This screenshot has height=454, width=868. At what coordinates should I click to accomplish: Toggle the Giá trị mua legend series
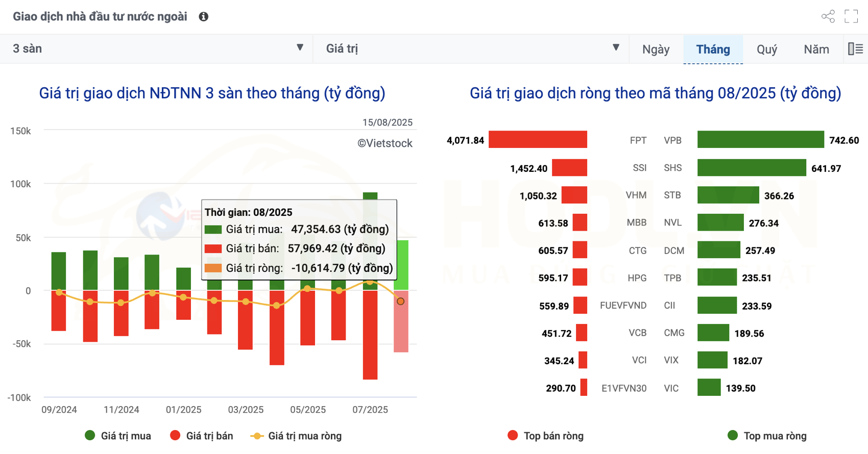pyautogui.click(x=118, y=436)
